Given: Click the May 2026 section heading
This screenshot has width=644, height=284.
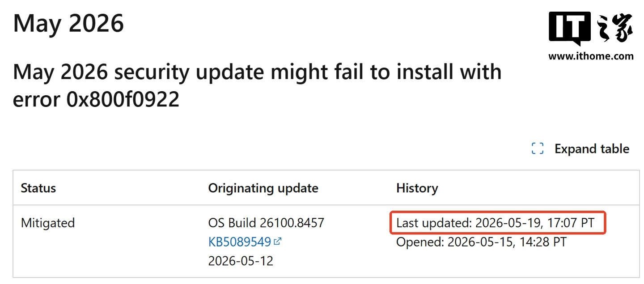Looking at the screenshot, I should point(68,24).
